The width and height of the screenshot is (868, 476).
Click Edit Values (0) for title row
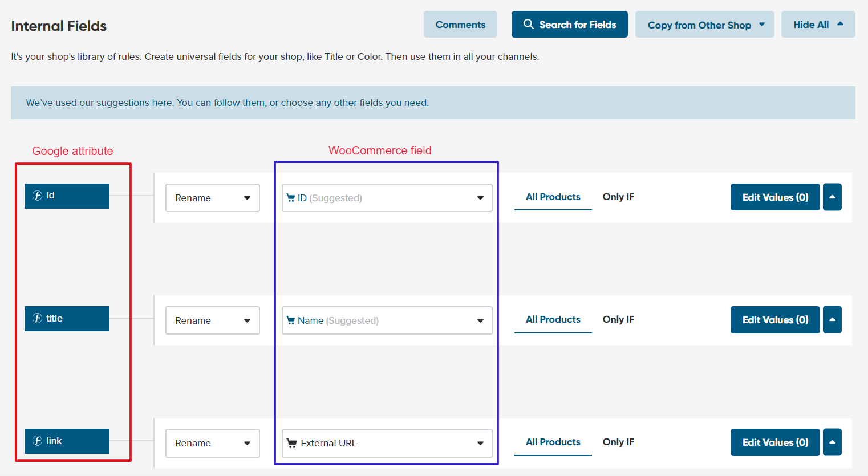coord(775,320)
